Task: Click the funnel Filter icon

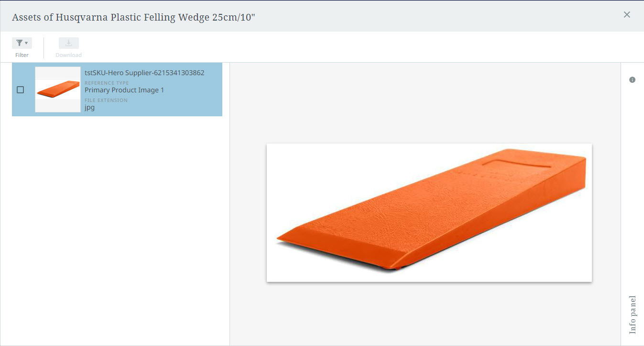Action: click(19, 43)
